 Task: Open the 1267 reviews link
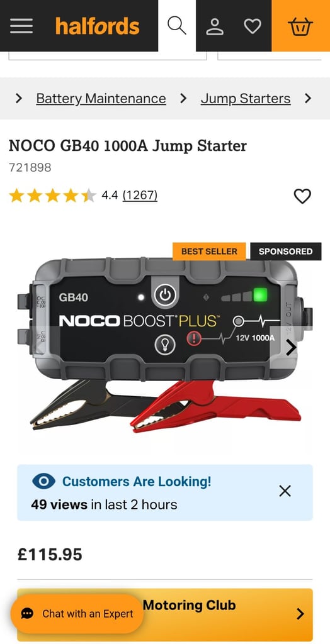140,195
